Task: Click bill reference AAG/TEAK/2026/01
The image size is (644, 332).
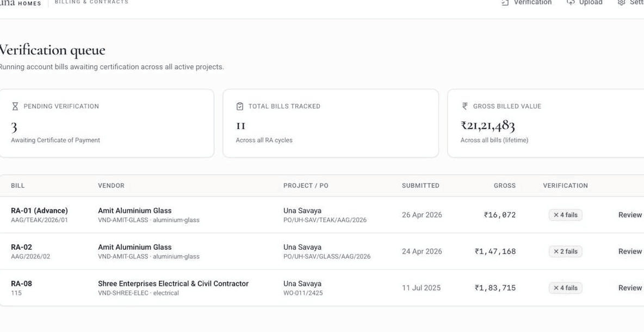Action: [x=39, y=220]
